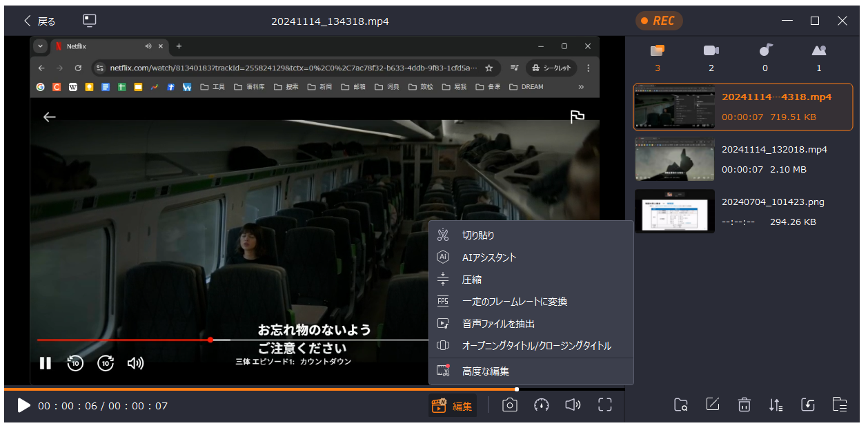Delete the selected recording with the trash icon
Image resolution: width=868 pixels, height=428 pixels.
(x=744, y=405)
